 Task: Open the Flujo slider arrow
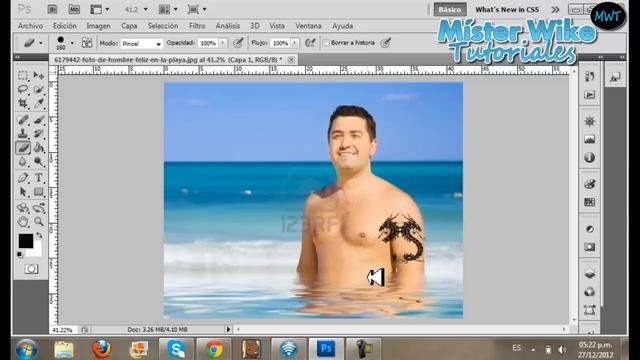click(x=295, y=43)
